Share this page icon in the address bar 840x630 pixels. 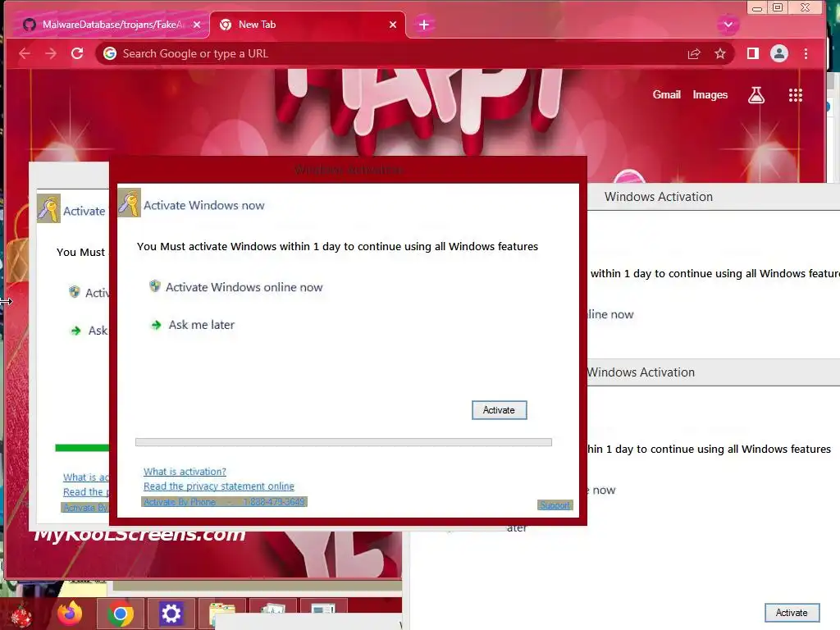coord(694,53)
